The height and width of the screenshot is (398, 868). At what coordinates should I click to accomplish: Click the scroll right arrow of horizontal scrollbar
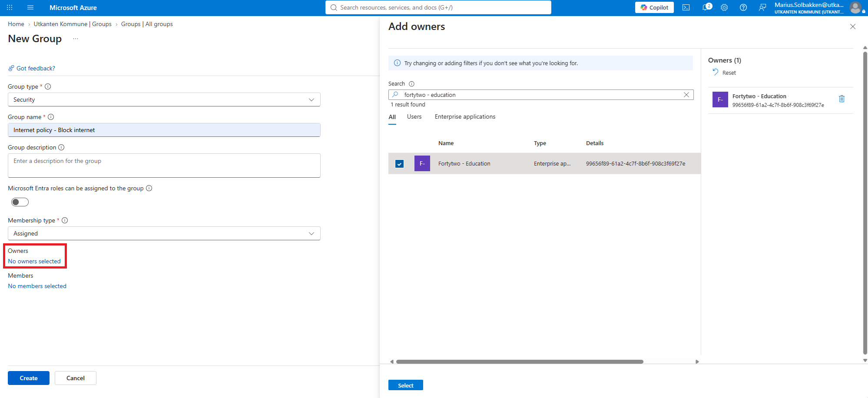click(697, 362)
